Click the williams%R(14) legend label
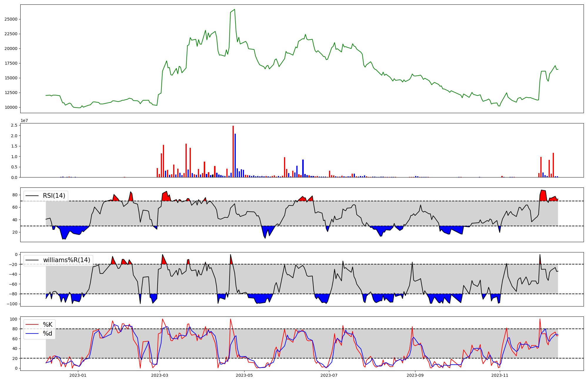Screen dimensions: 588x382 pyautogui.click(x=66, y=260)
